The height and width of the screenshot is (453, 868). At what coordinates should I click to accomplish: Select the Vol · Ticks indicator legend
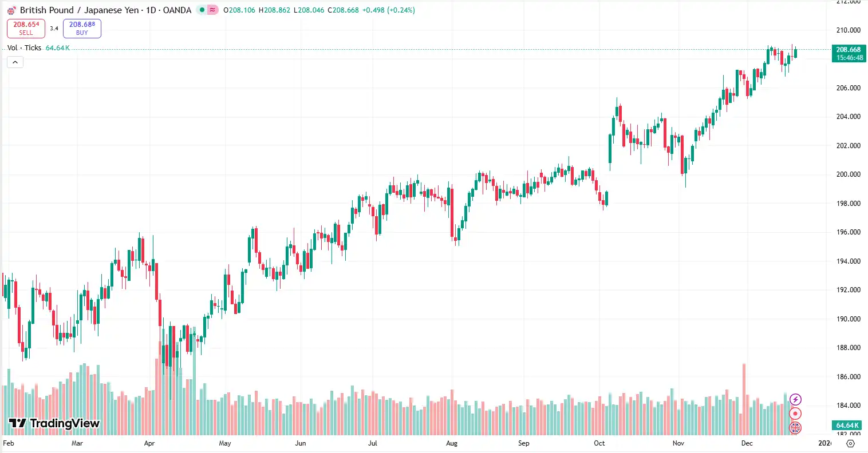coord(23,47)
